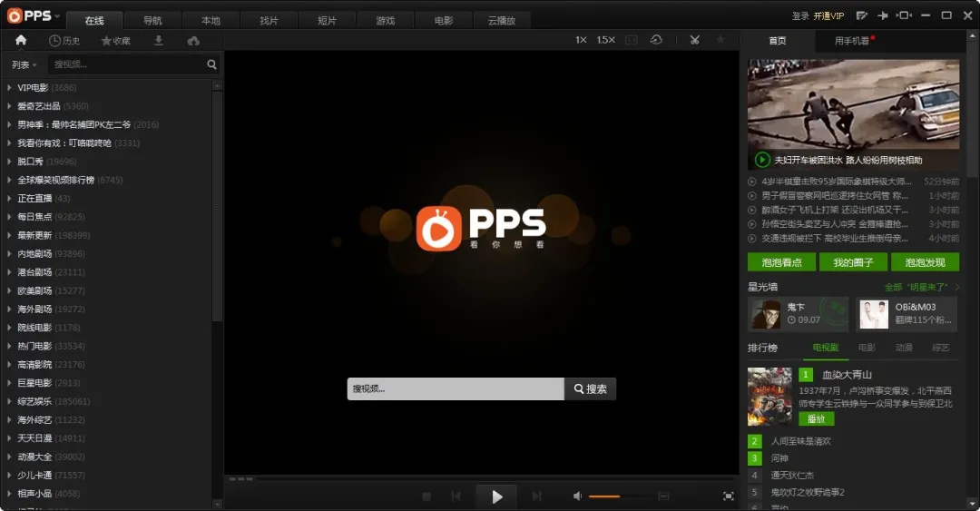Image resolution: width=980 pixels, height=511 pixels.
Task: Open 鬼卞 star card
Action: click(799, 314)
